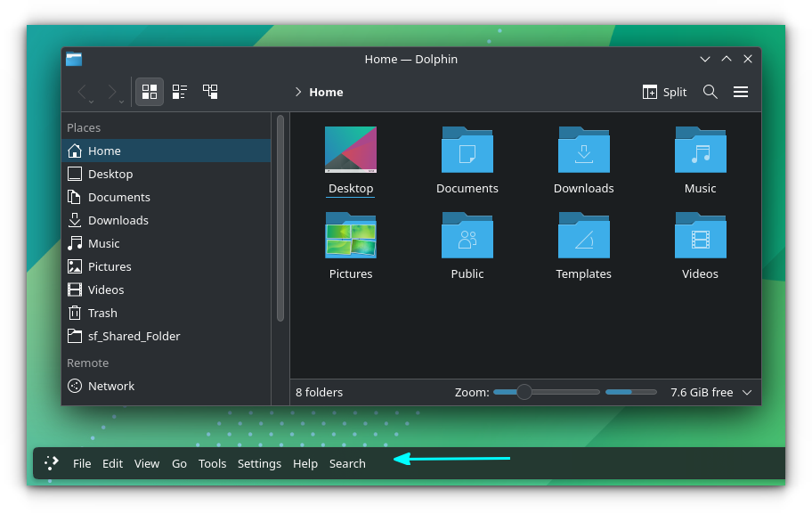The image size is (812, 514).
Task: Select the Templates folder
Action: tap(583, 236)
